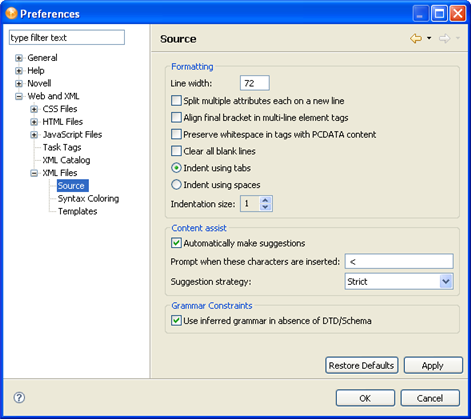Click the Apply button
Viewport: 471px width, 419px height.
pos(433,365)
